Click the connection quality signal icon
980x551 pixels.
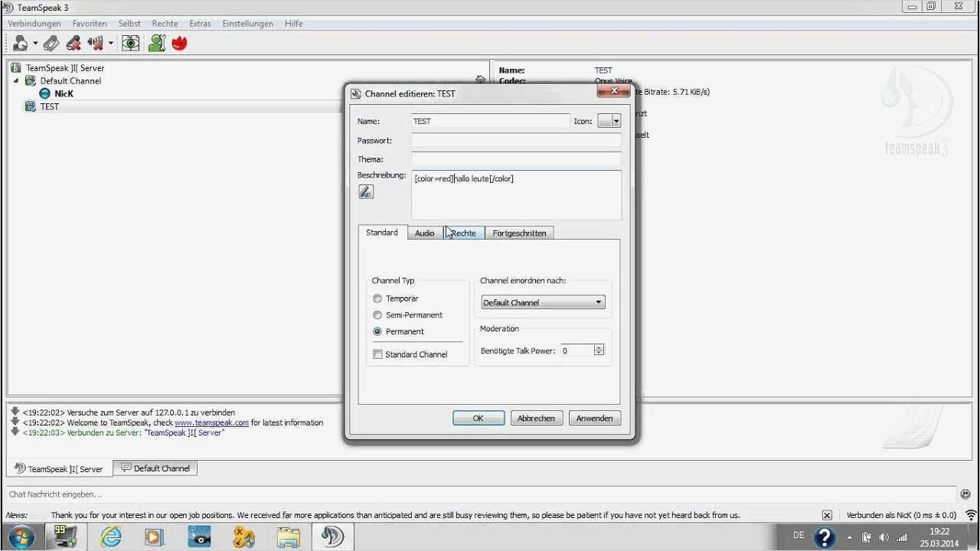971,515
